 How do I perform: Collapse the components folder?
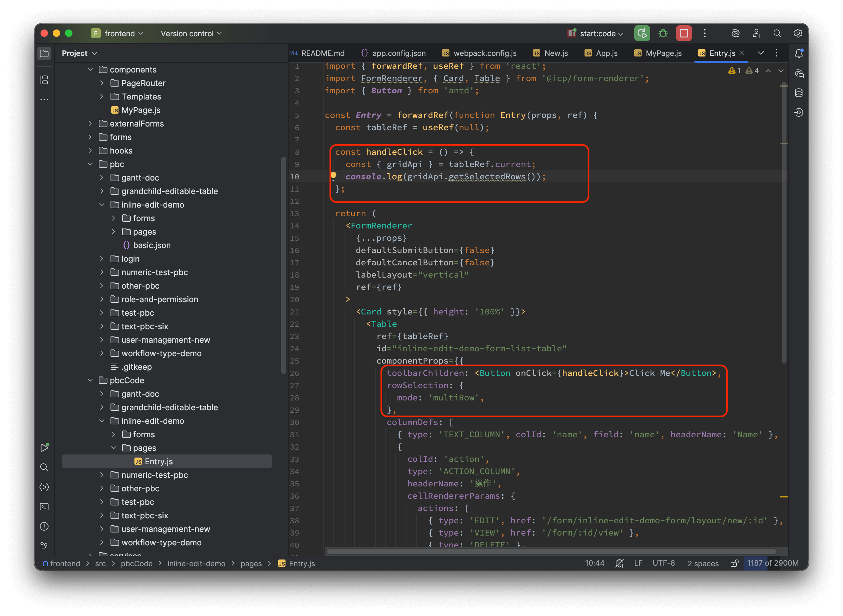pyautogui.click(x=90, y=69)
